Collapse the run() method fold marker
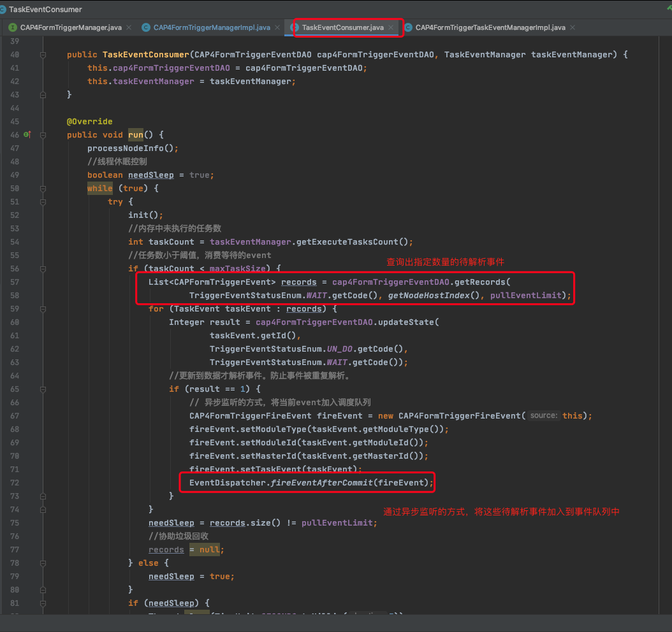672x632 pixels. [x=43, y=135]
